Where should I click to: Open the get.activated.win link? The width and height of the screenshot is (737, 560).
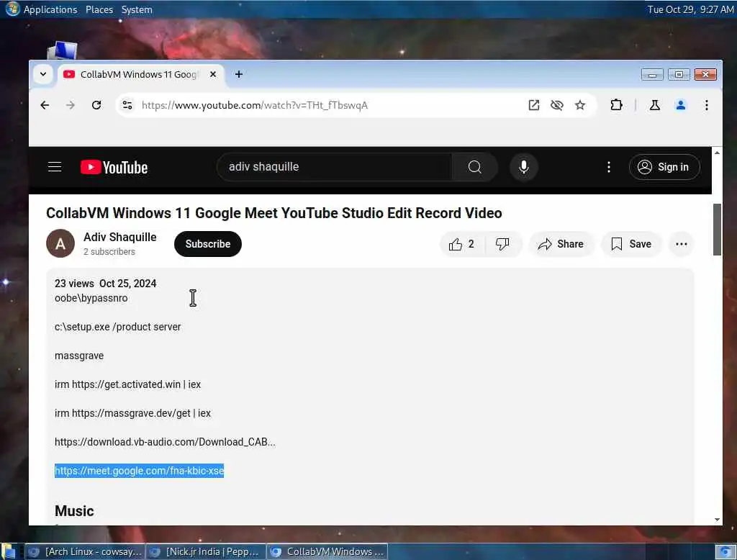tap(126, 384)
